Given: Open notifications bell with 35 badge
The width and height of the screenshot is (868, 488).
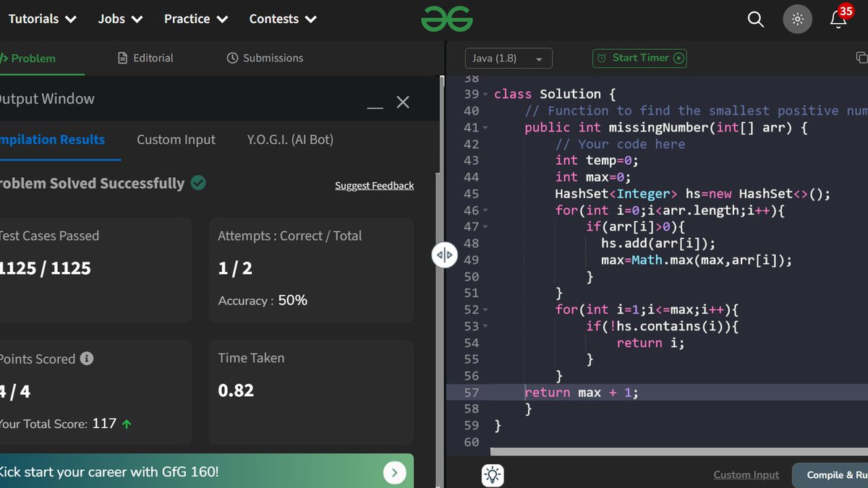Looking at the screenshot, I should click(839, 18).
